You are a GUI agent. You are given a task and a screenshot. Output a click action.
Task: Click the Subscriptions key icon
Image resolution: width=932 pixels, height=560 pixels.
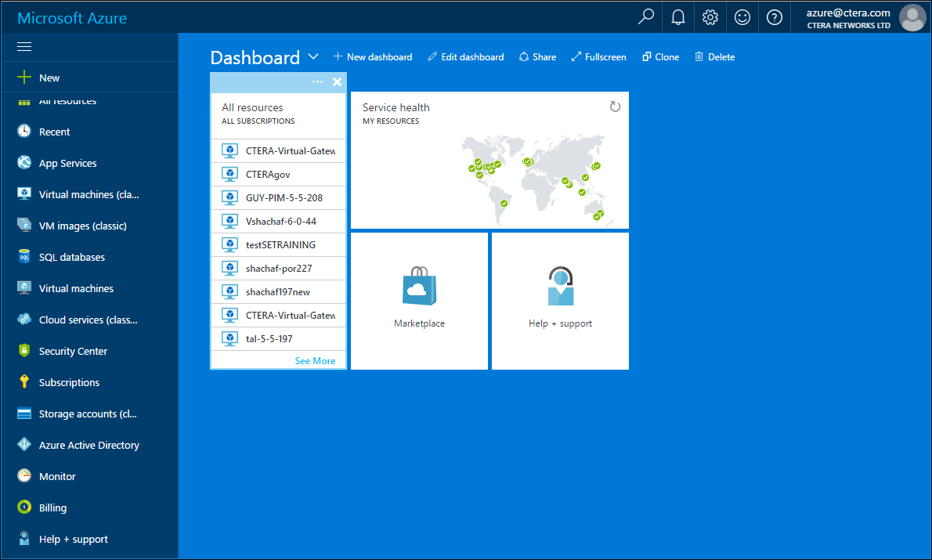(x=24, y=381)
